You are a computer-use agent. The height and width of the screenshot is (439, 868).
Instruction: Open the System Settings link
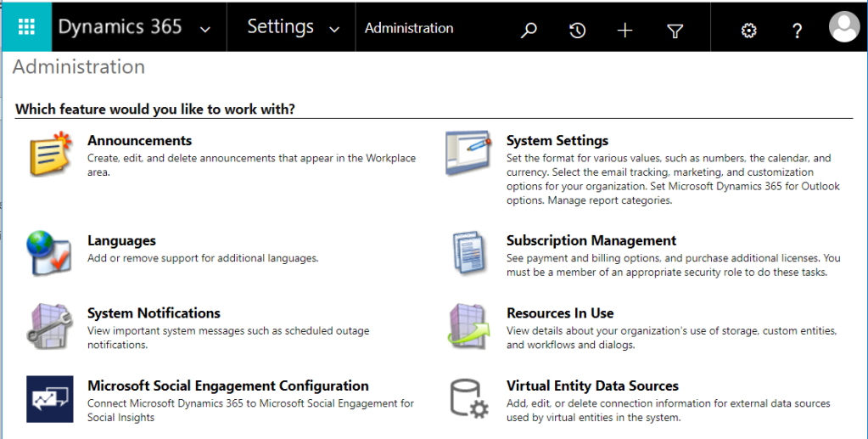coord(557,141)
